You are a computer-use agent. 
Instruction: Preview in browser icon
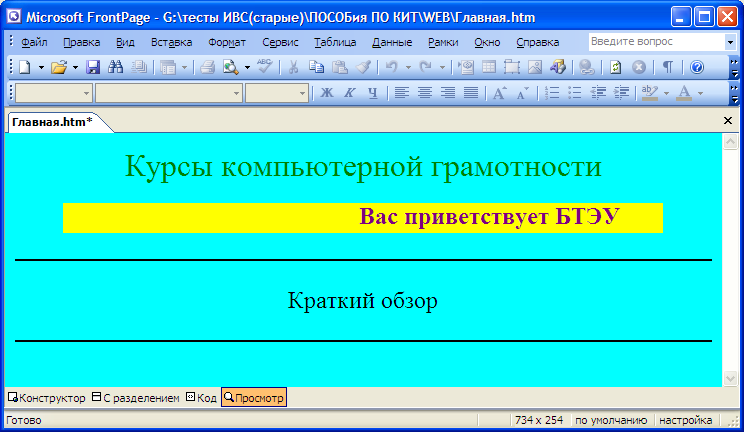231,67
